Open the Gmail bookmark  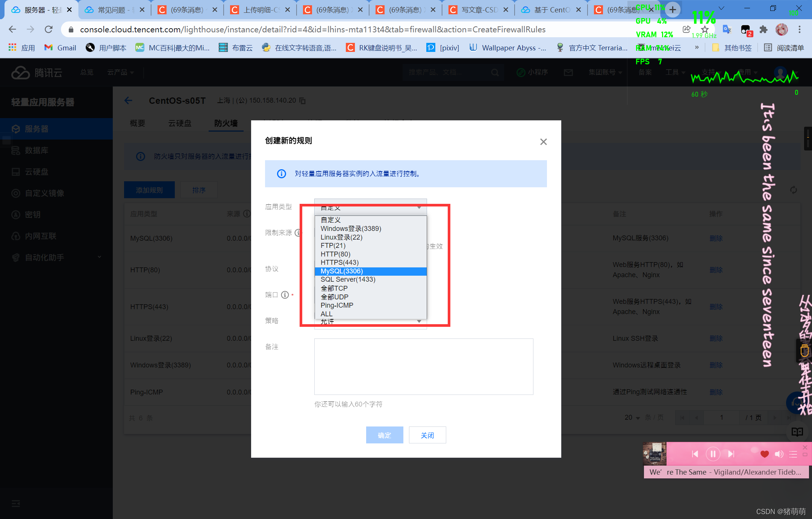(60, 48)
